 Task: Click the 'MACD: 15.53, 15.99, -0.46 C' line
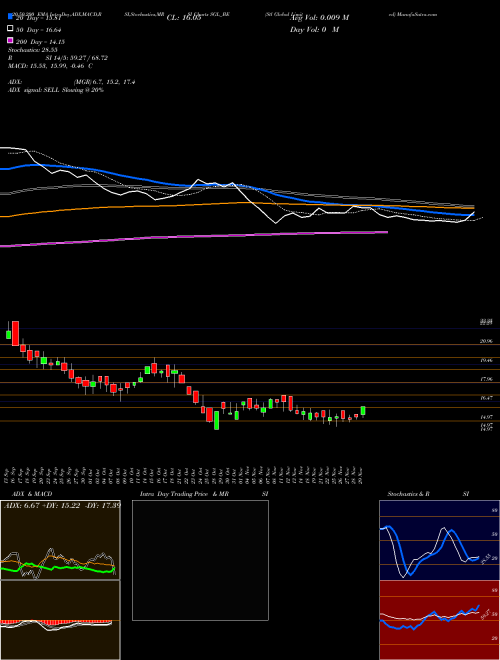click(50, 66)
